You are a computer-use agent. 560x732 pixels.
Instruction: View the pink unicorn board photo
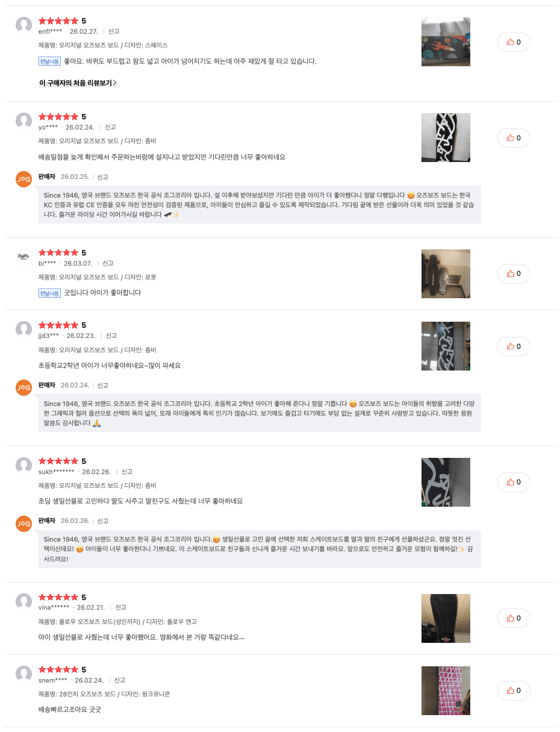[x=446, y=690]
